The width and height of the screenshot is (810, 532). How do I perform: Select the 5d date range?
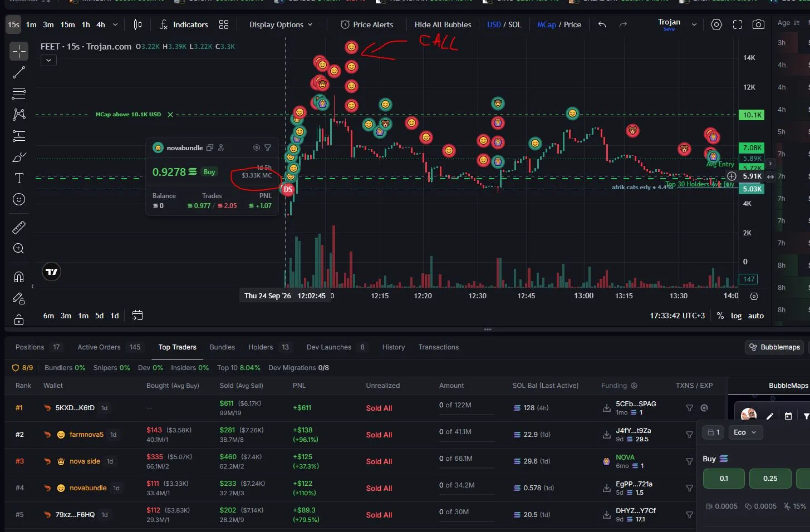pyautogui.click(x=99, y=316)
